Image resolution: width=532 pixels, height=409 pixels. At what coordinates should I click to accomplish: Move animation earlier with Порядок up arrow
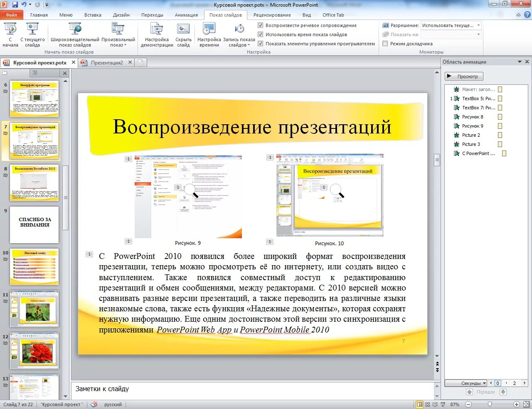[469, 392]
